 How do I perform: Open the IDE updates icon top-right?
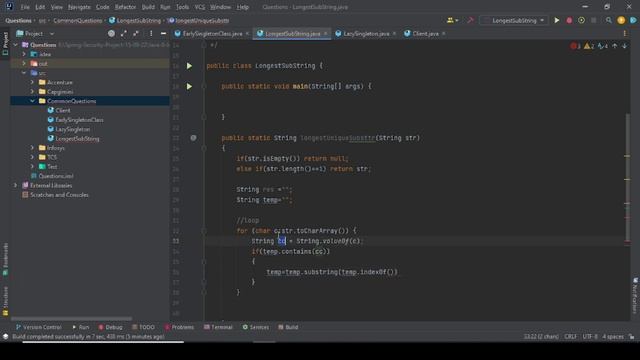[x=621, y=20]
